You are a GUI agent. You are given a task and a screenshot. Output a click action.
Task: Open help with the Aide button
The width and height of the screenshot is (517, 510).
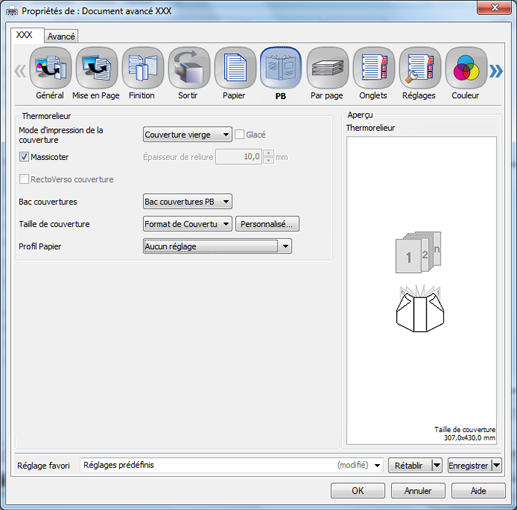(478, 491)
